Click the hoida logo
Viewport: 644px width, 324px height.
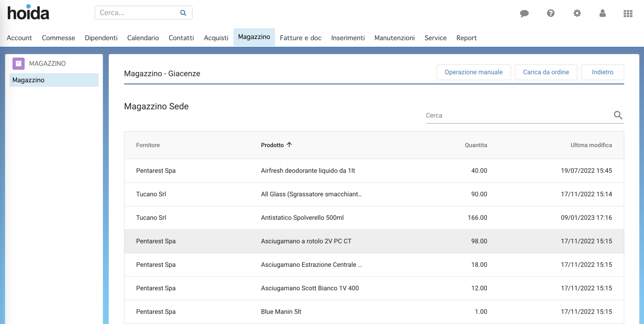(28, 12)
